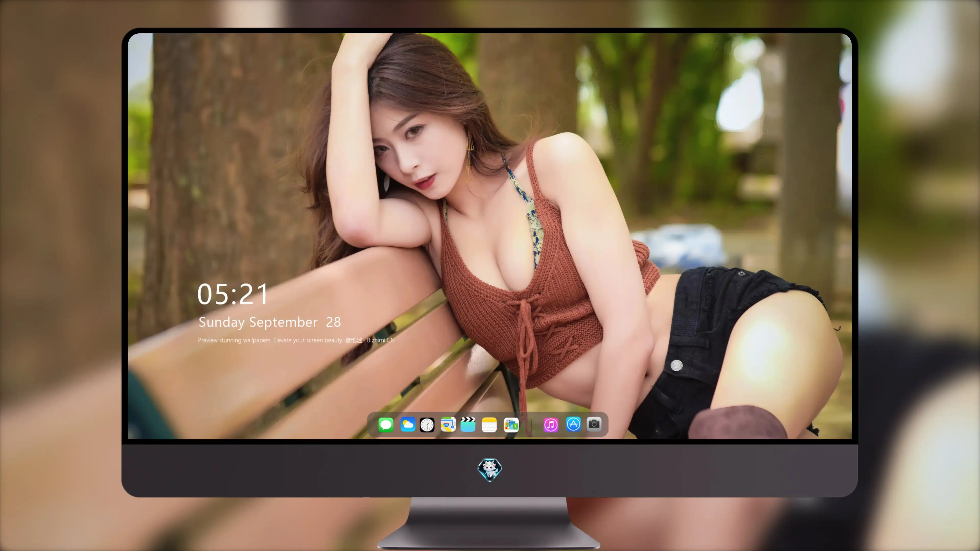Click the Bizhimi.CN preview caption text

coord(296,340)
